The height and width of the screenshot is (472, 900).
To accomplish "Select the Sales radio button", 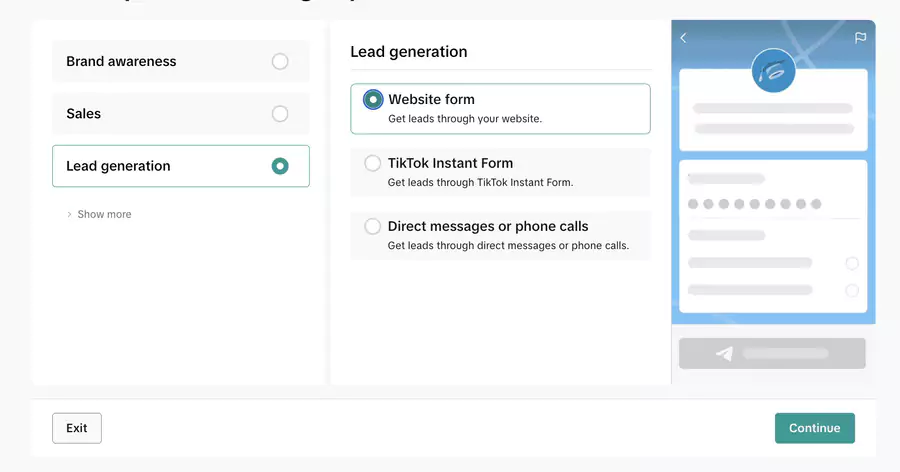I will pos(280,114).
